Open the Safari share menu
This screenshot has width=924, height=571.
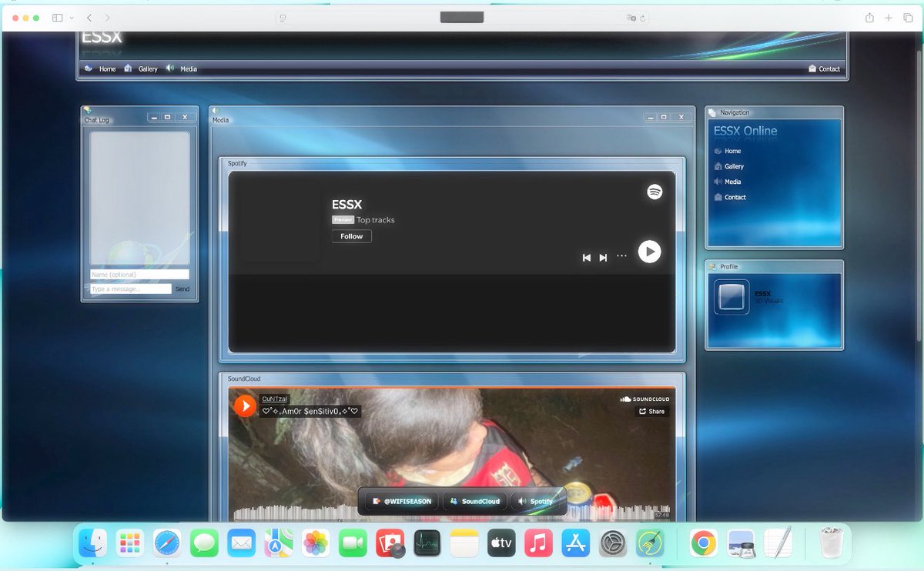(x=869, y=17)
